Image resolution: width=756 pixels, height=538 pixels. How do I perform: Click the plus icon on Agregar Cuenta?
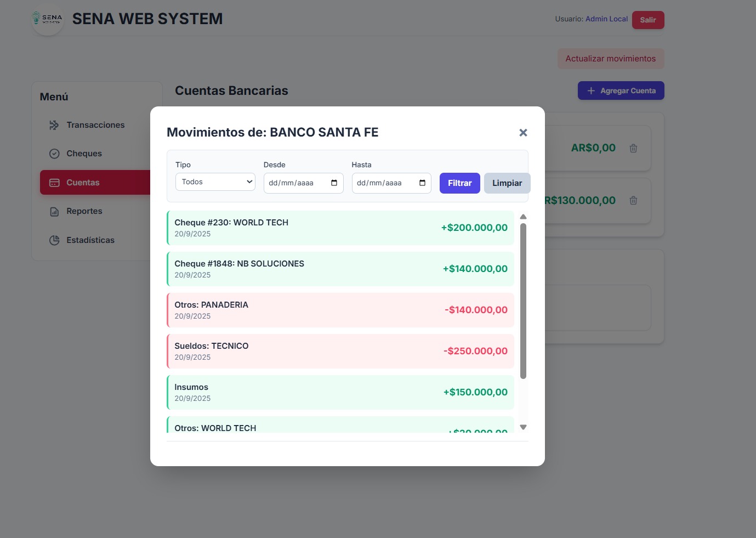[590, 90]
